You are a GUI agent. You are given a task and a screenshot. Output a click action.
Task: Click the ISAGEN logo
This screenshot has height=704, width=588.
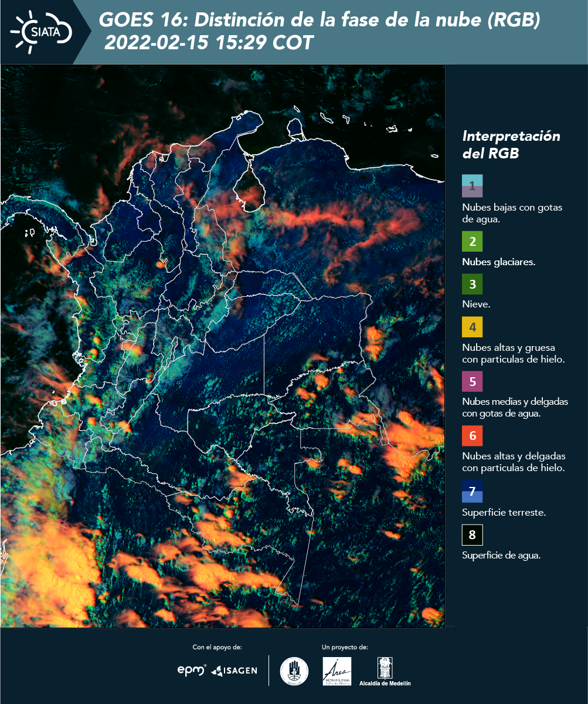click(234, 671)
